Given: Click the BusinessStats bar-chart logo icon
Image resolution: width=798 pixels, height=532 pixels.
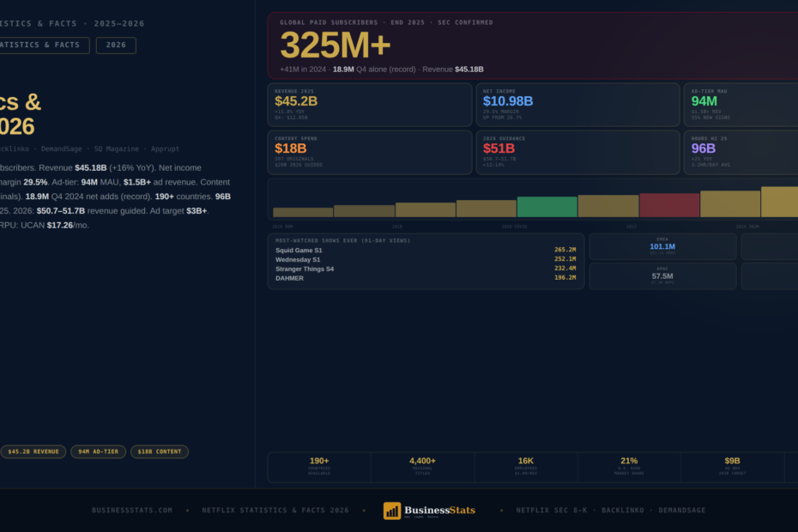Looking at the screenshot, I should click(x=392, y=511).
